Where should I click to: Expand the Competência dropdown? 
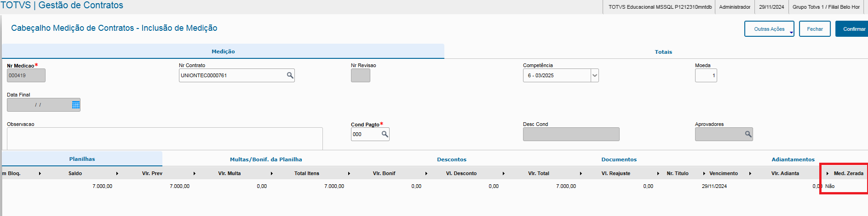(594, 75)
